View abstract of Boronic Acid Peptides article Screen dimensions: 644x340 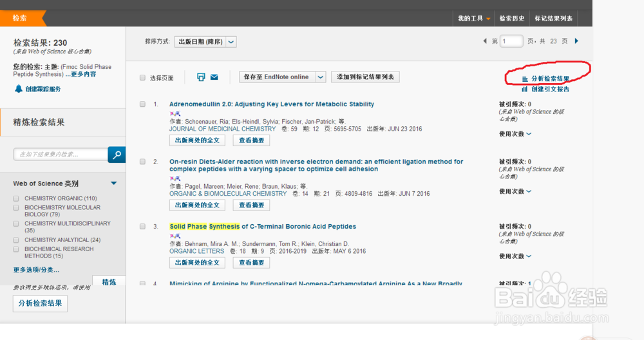click(x=251, y=263)
